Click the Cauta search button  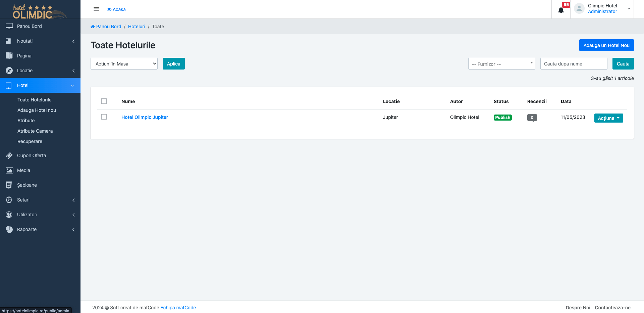pyautogui.click(x=623, y=64)
